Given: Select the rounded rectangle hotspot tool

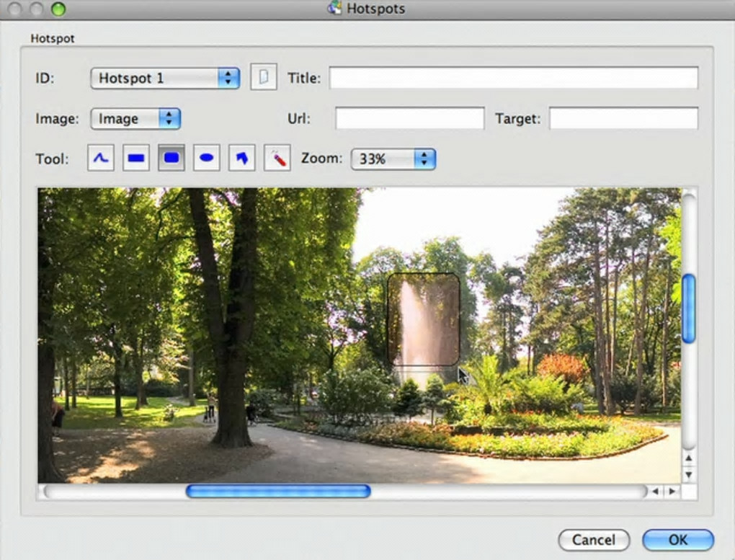Looking at the screenshot, I should coord(171,158).
